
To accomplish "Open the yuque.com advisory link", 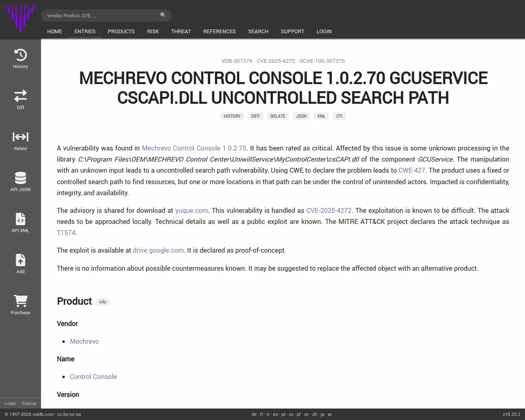I will (192, 210).
